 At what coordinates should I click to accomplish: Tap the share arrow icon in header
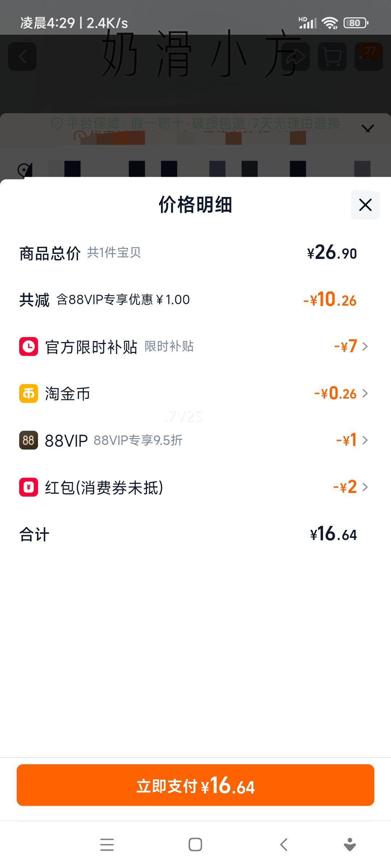[295, 57]
